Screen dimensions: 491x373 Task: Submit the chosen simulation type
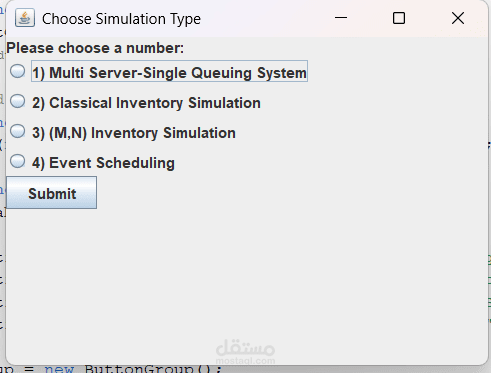pyautogui.click(x=52, y=193)
